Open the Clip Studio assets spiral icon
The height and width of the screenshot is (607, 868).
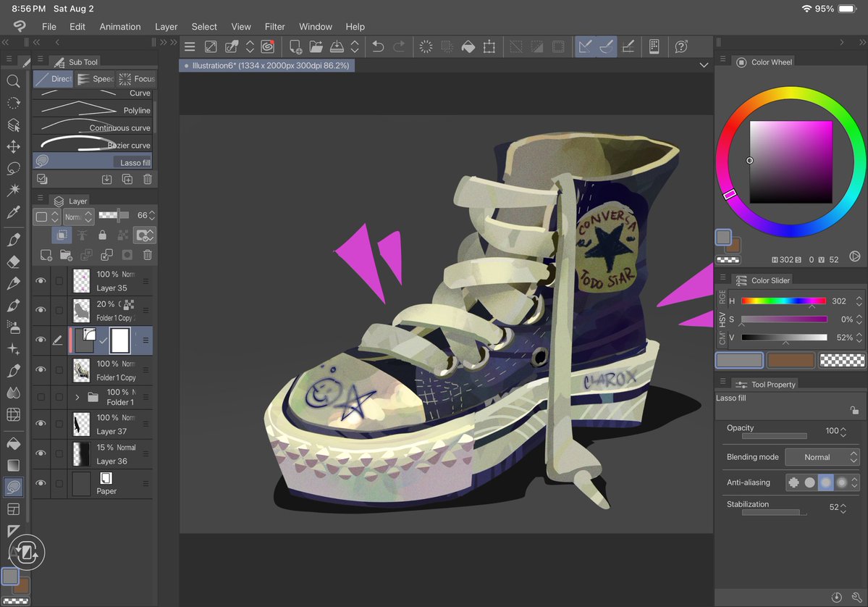click(267, 46)
